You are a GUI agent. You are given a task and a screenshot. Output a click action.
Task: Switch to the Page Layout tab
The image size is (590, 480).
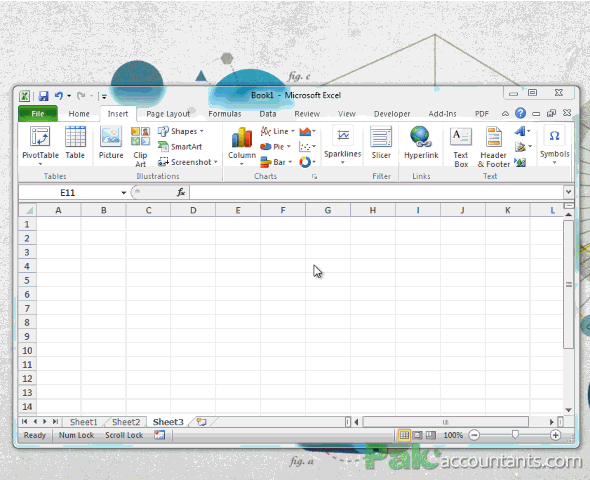pos(168,114)
